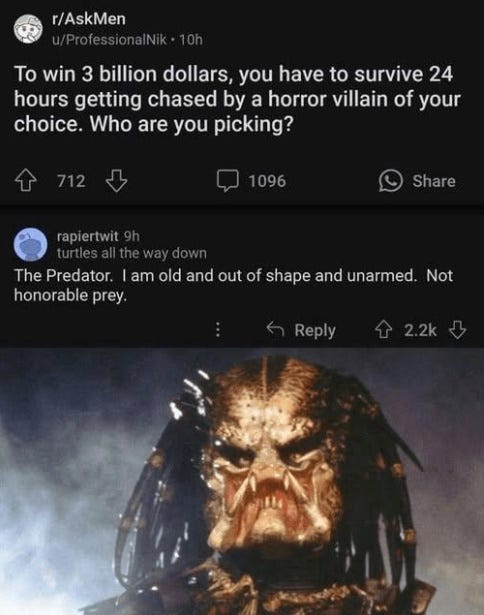The image size is (484, 615).
Task: Open the post title about horror villains
Action: [237, 99]
